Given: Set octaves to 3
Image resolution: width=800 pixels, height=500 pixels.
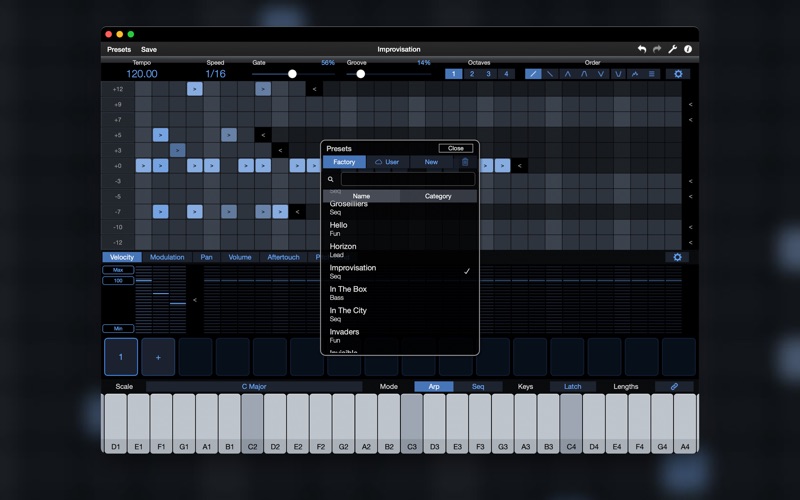Looking at the screenshot, I should coord(488,74).
